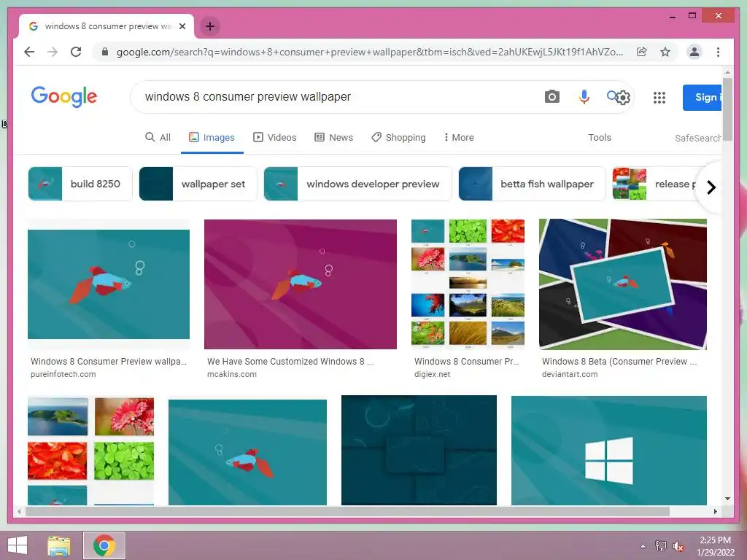
Task: Click the pureinfotech.com source link
Action: coord(63,374)
